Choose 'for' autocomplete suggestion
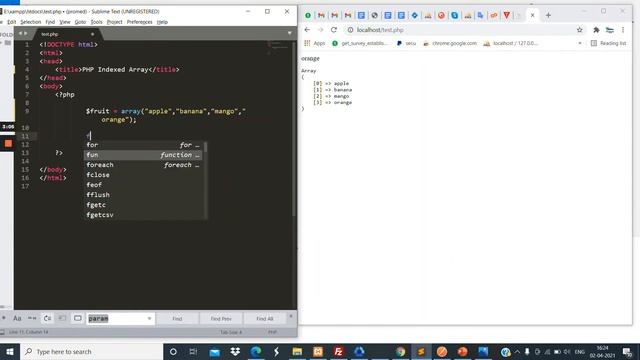 [143, 145]
